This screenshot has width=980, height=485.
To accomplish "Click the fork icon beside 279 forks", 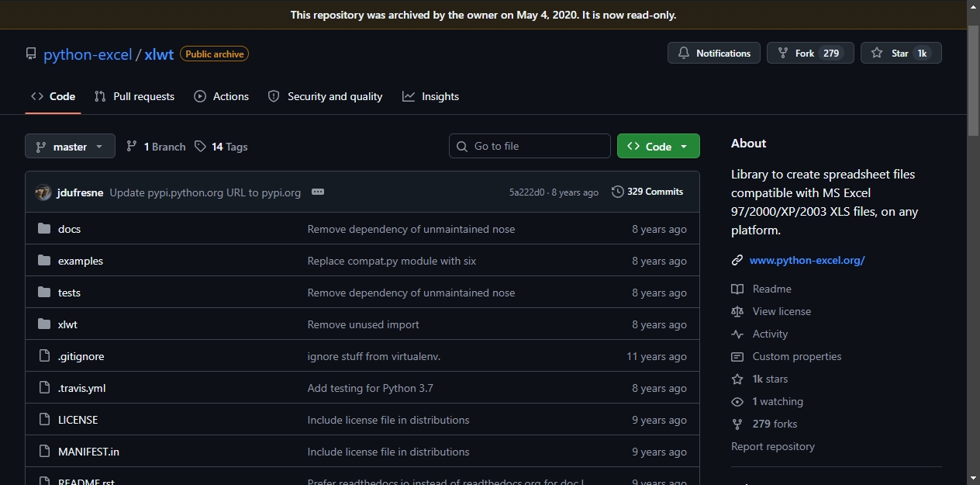I will 737,424.
